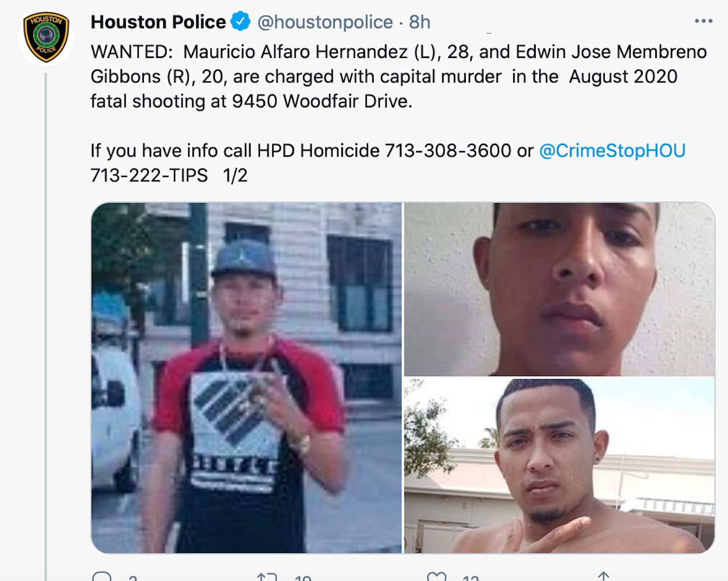This screenshot has width=728, height=581.
Task: Click the retweet count number
Action: pos(303,578)
